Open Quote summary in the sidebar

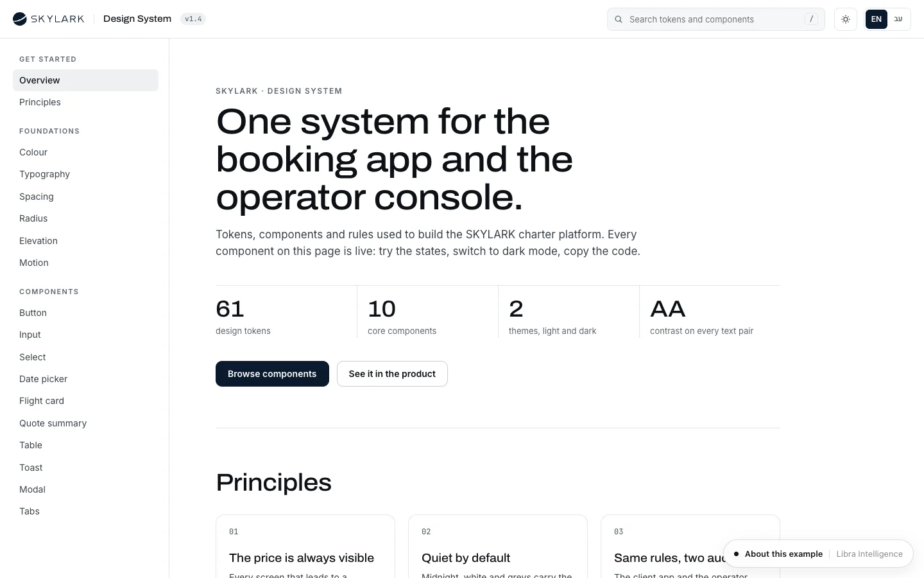click(x=85, y=423)
